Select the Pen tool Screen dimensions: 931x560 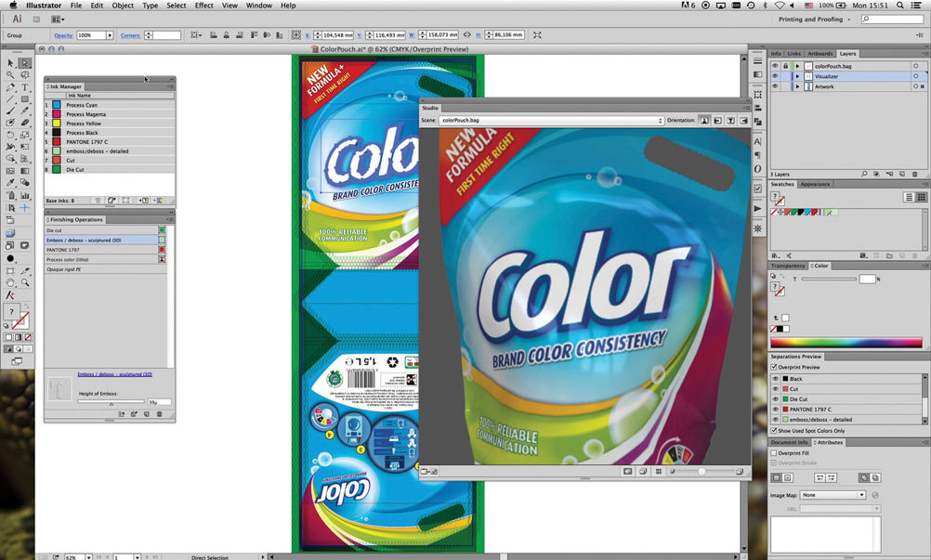[x=10, y=87]
